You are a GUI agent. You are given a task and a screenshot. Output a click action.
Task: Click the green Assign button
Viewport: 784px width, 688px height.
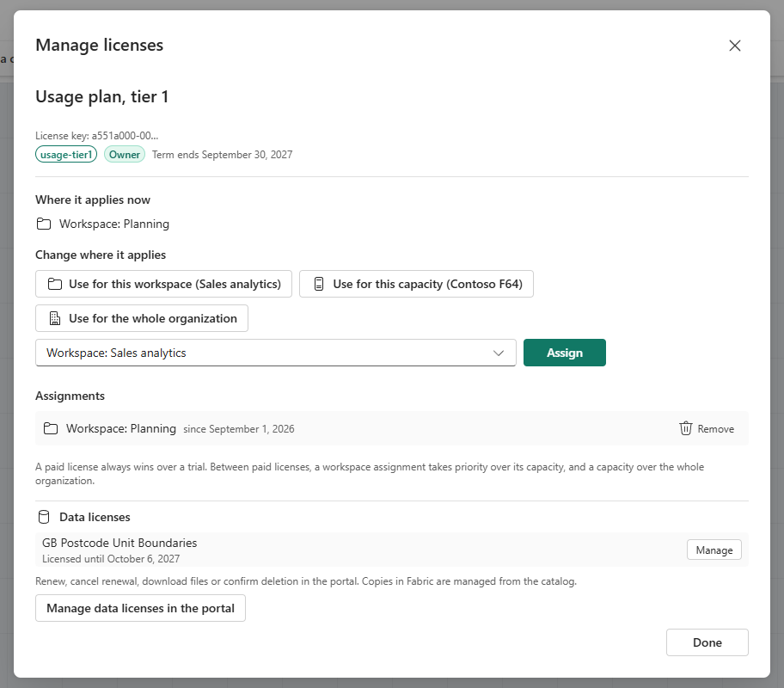tap(565, 353)
